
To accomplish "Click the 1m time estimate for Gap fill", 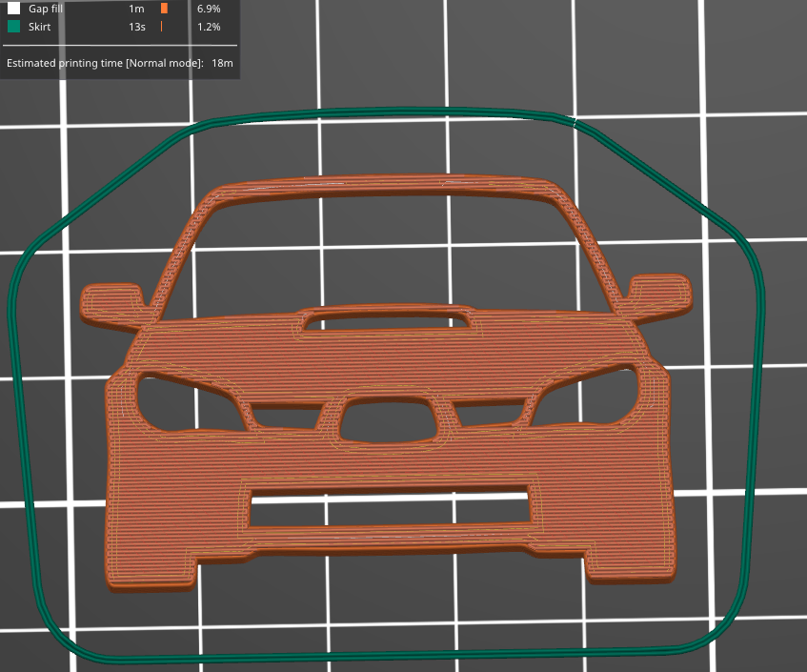I will coord(136,9).
